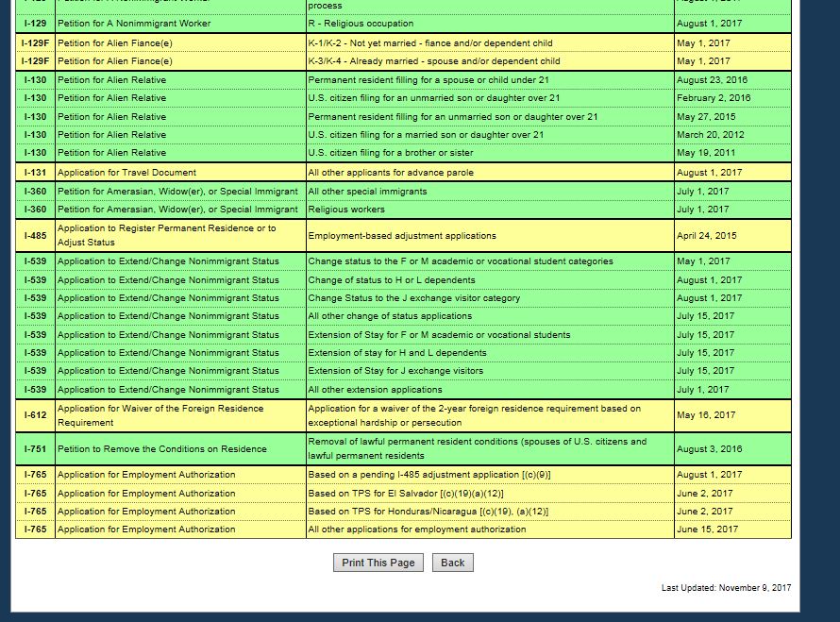The width and height of the screenshot is (840, 622).
Task: Click date 'June 15, 2017'
Action: tap(707, 530)
